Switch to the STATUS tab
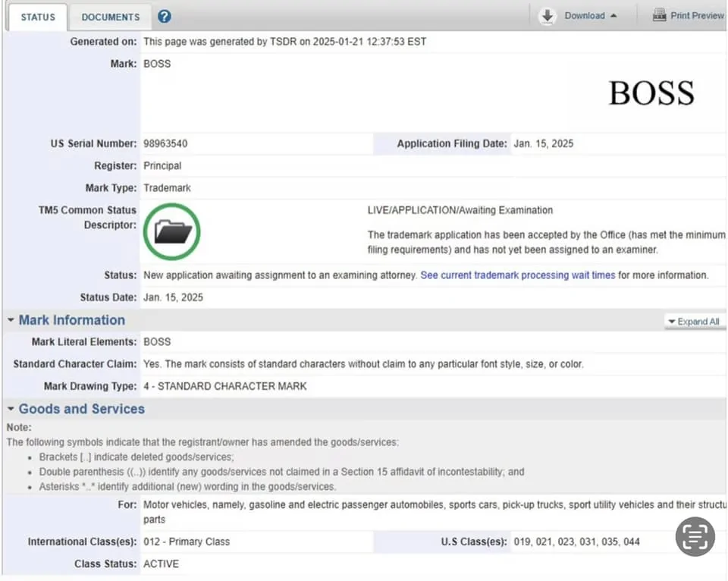The height and width of the screenshot is (581, 728). click(38, 17)
